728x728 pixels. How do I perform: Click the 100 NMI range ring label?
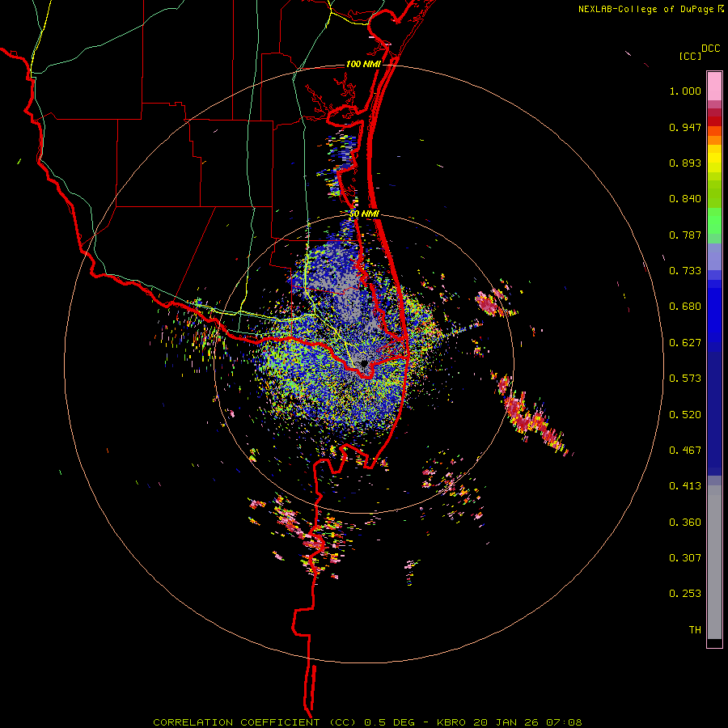click(363, 64)
